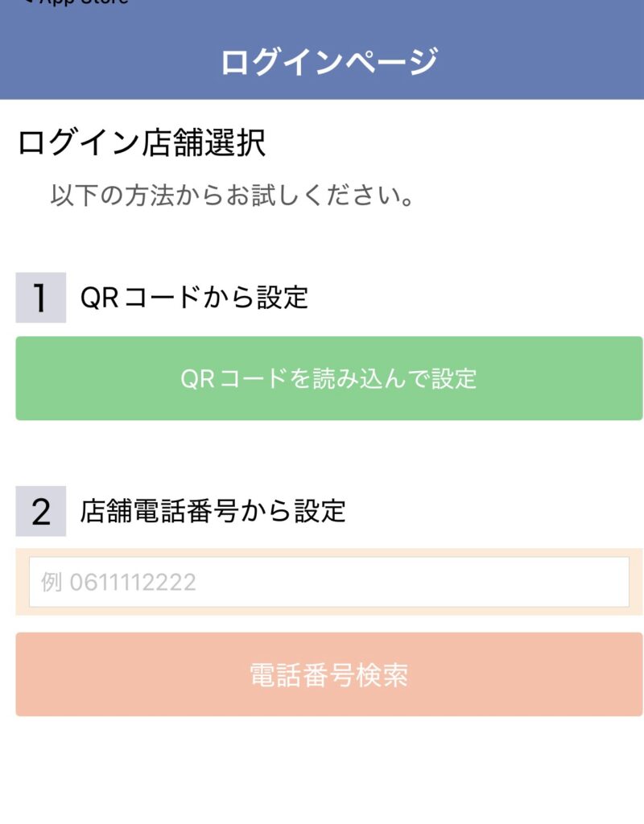Click the 以下の方法からお試しください instruction text

(232, 196)
